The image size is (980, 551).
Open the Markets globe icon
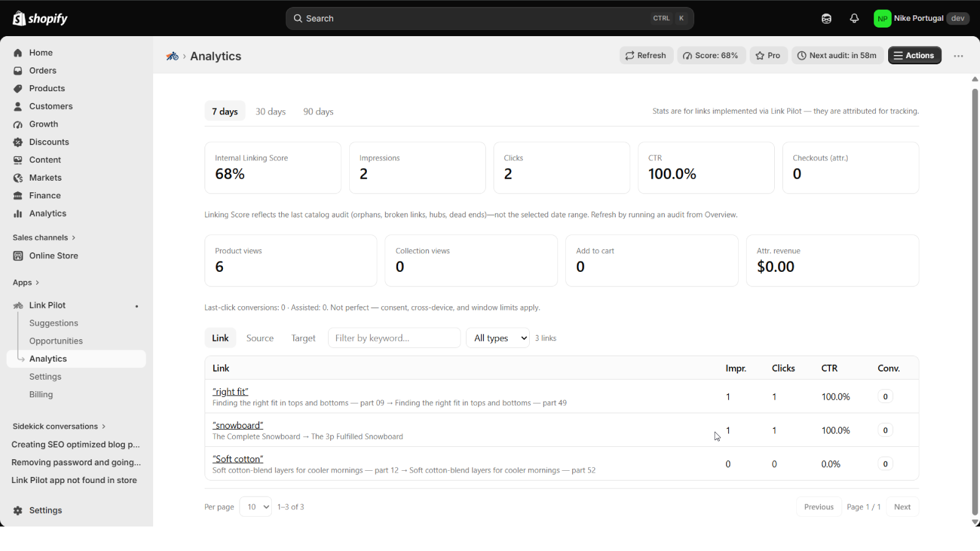18,178
